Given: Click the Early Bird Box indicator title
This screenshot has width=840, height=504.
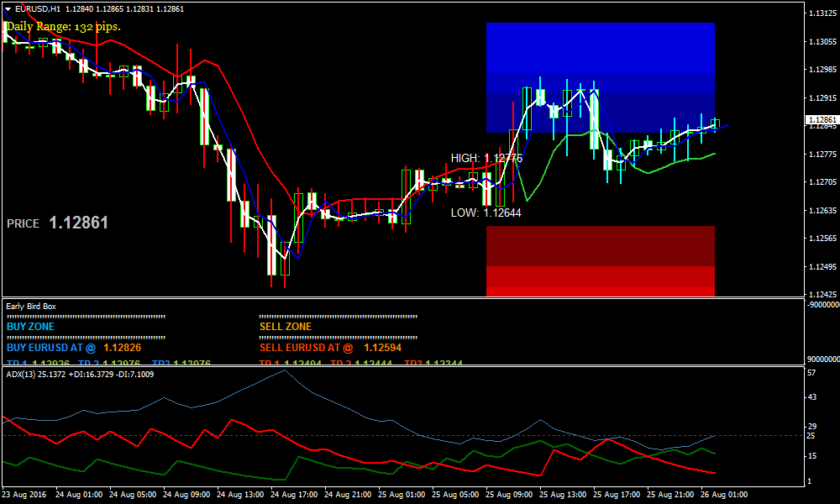Looking at the screenshot, I should (30, 307).
